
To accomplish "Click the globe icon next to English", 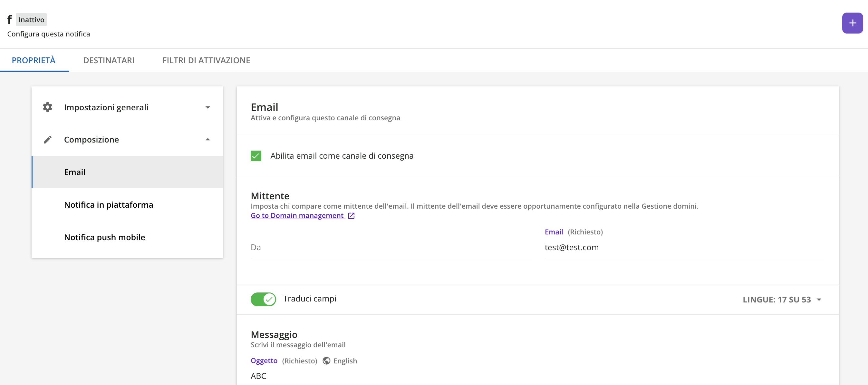I will click(x=326, y=361).
